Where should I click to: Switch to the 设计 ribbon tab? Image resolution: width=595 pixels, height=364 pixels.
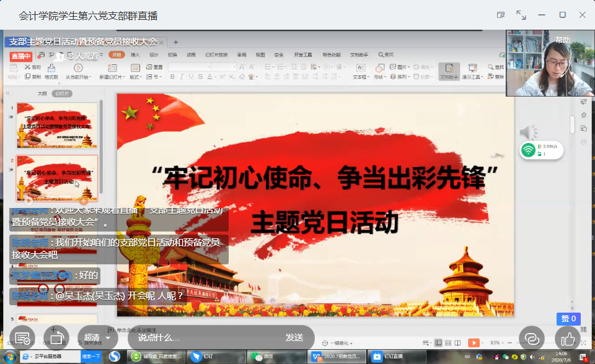pos(154,54)
